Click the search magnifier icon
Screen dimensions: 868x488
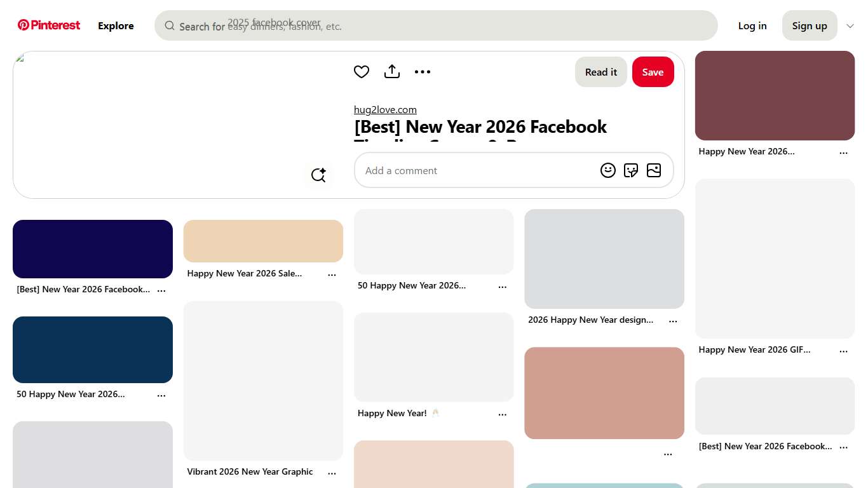170,25
